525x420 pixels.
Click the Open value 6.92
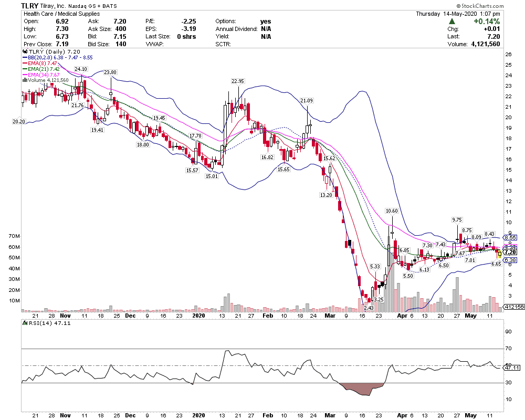(x=62, y=22)
